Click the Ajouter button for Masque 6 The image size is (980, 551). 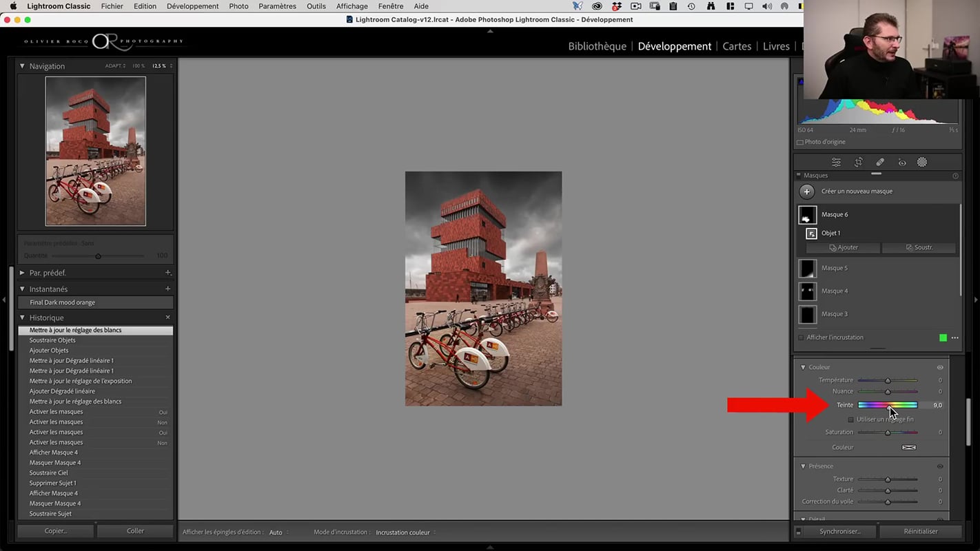(x=843, y=248)
